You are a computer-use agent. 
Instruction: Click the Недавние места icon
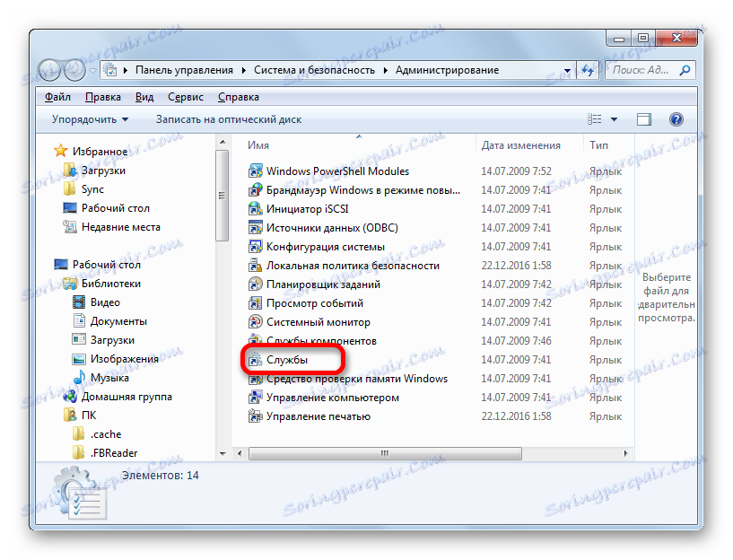coord(70,227)
